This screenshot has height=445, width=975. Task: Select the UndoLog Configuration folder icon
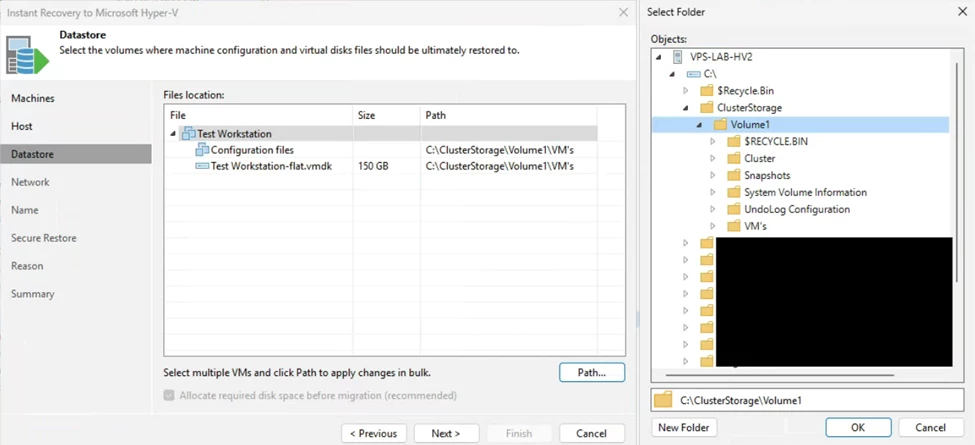point(734,209)
